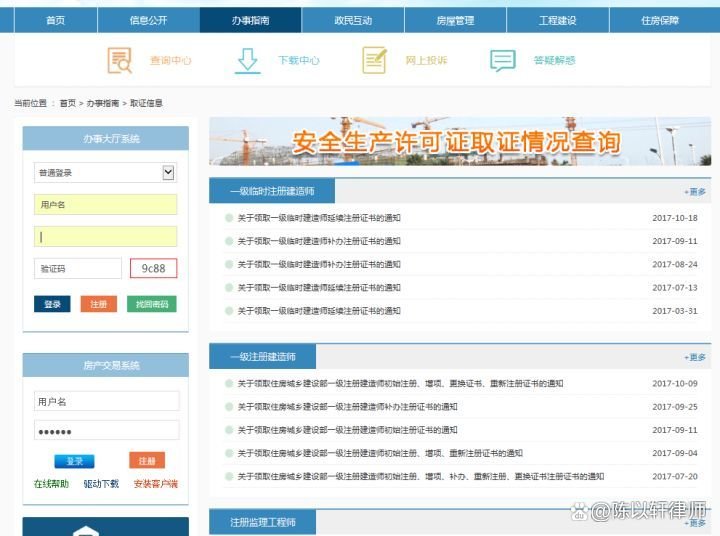Screen dimensions: 720x536
Task: Click the 答疑解惑 chat bubble icon
Action: [503, 61]
